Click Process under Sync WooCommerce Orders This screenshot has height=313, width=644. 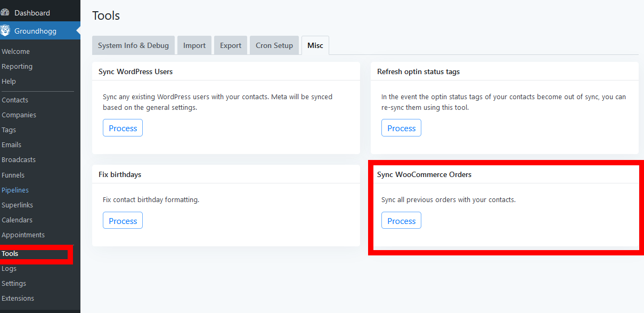[x=401, y=221]
